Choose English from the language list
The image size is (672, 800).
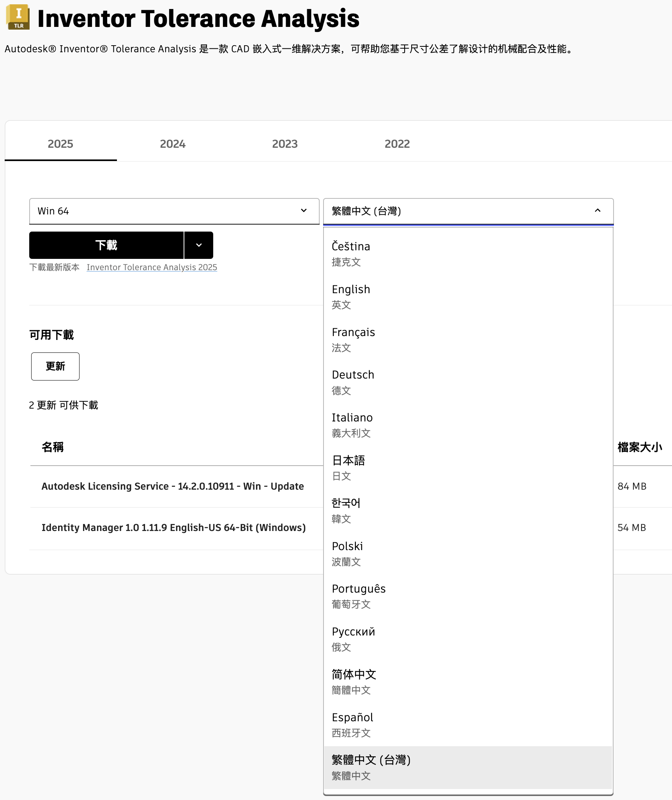pos(351,296)
